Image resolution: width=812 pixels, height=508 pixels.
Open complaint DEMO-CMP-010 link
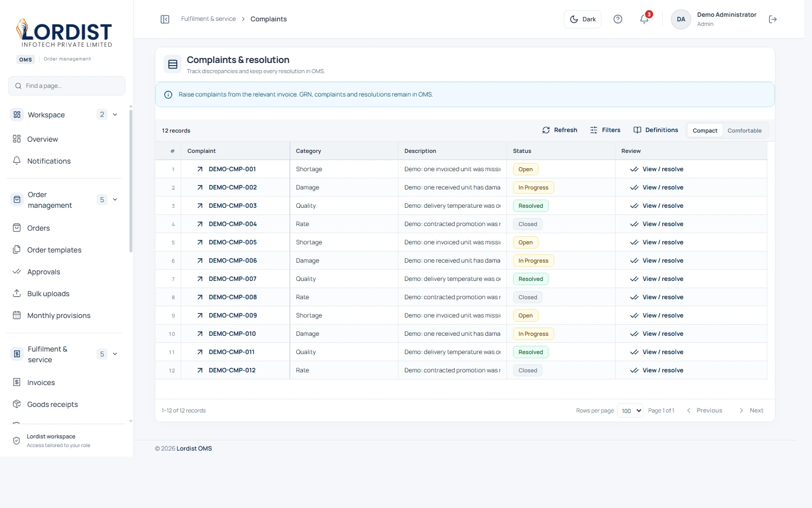pos(232,334)
